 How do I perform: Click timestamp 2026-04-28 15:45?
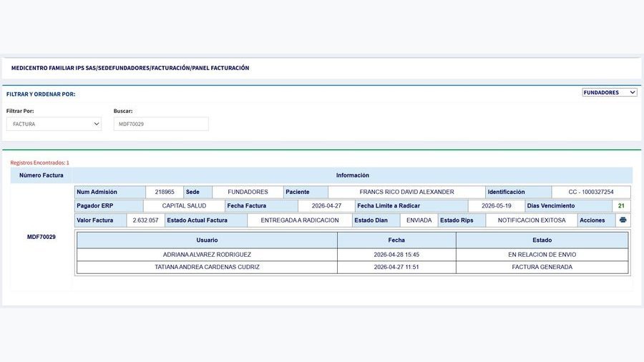(396, 255)
